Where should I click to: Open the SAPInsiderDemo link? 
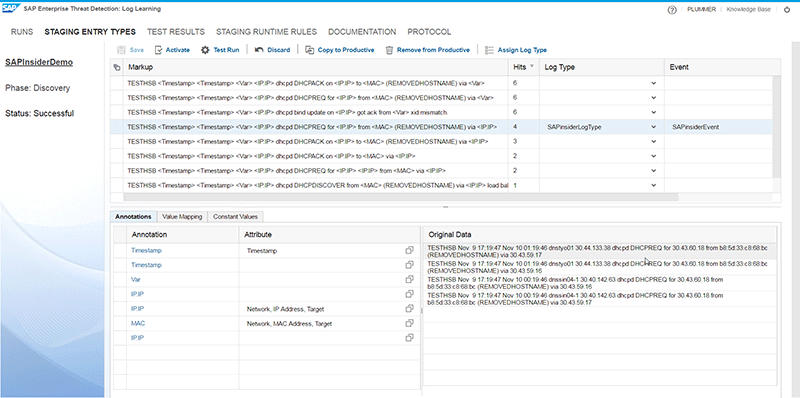(39, 62)
